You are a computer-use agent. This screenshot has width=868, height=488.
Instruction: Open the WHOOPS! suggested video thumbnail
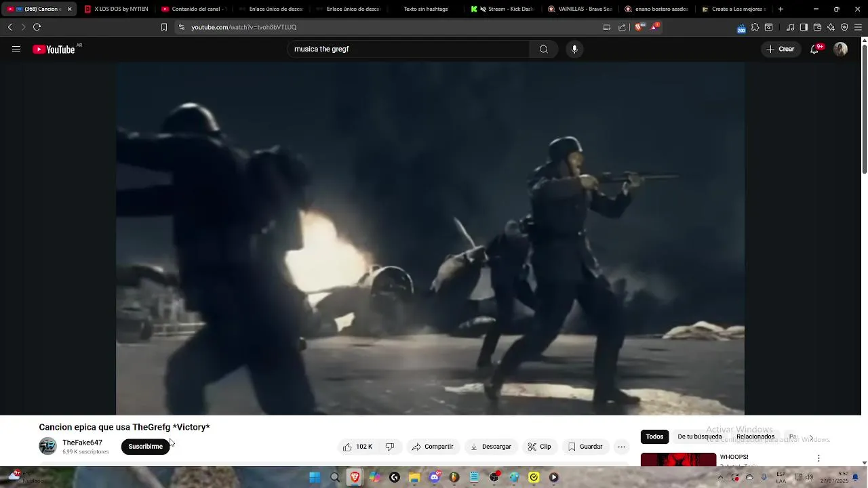tap(678, 460)
